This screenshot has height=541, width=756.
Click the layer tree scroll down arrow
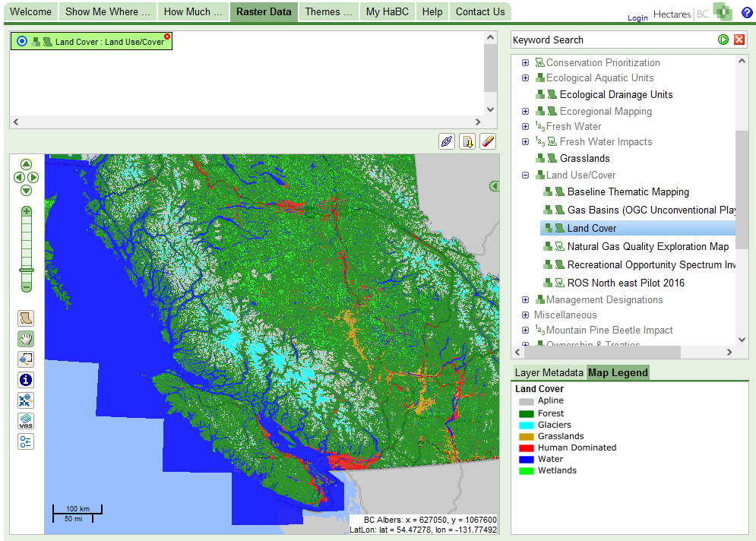(742, 340)
